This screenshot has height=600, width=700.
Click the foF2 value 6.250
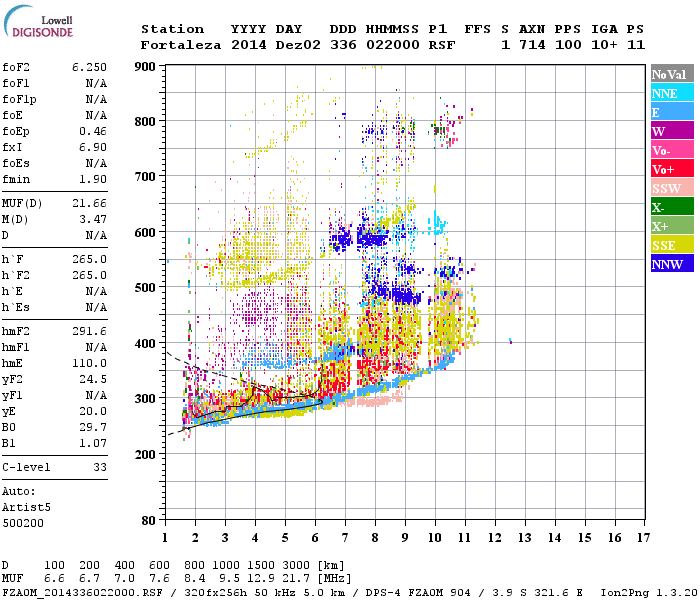(x=89, y=67)
